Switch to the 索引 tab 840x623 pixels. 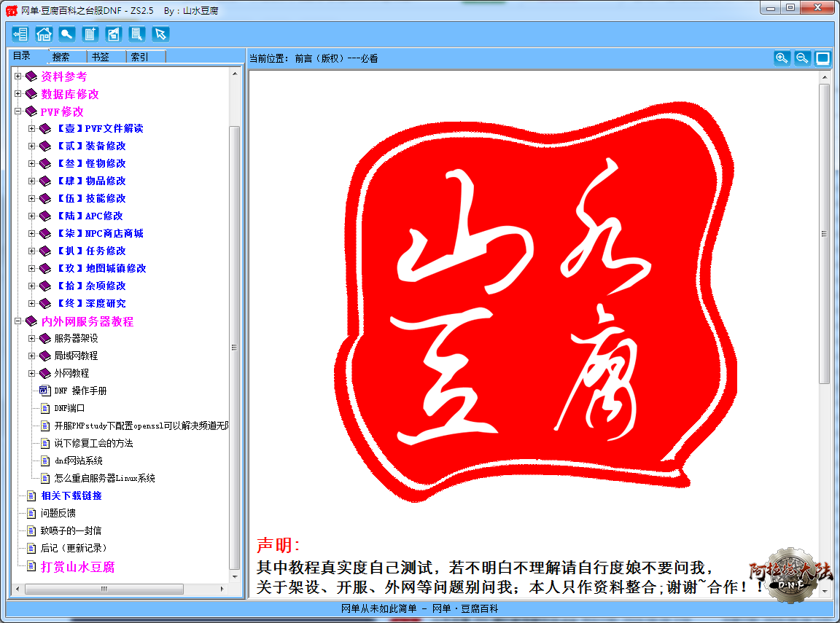(x=139, y=57)
